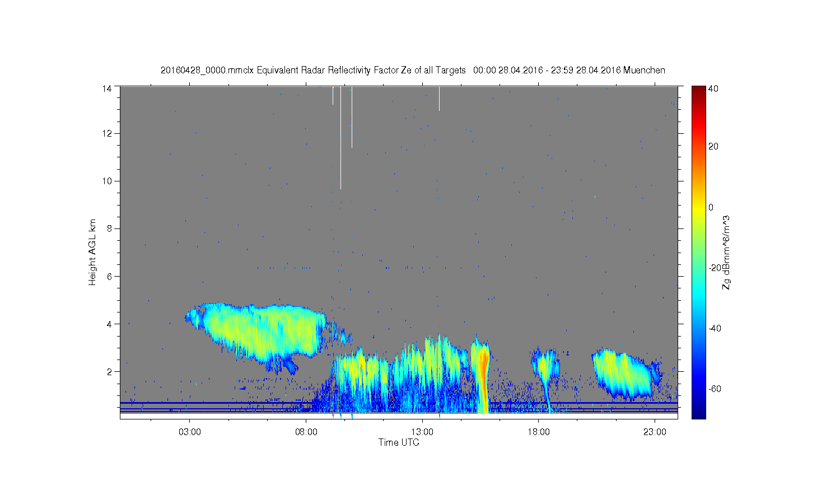This screenshot has width=840, height=504.
Task: Click the 13:00 time tick label
Action: (x=422, y=432)
